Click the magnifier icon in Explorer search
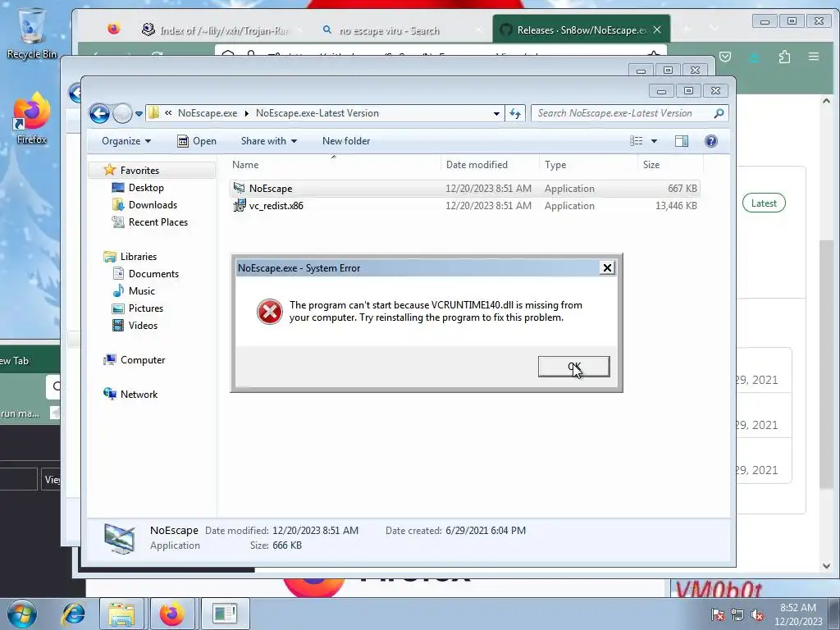Screen dimensions: 840x630 tap(719, 113)
